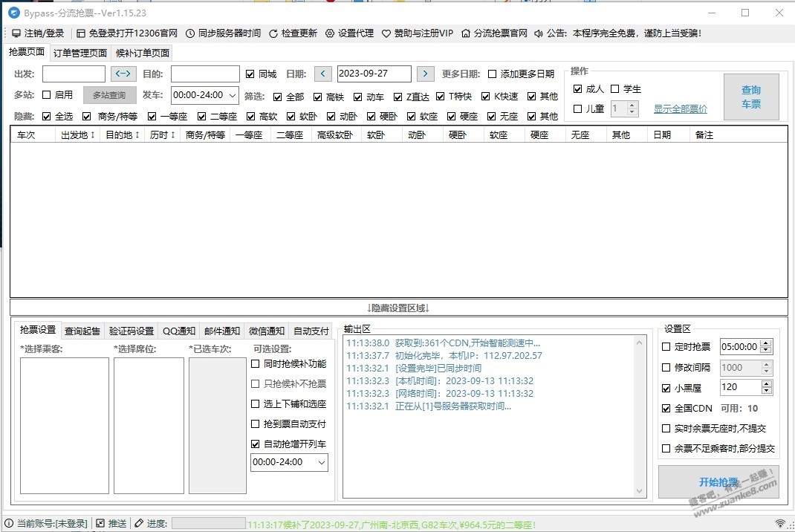Click the heart icon for 赞助与注册VIP

[x=386, y=33]
